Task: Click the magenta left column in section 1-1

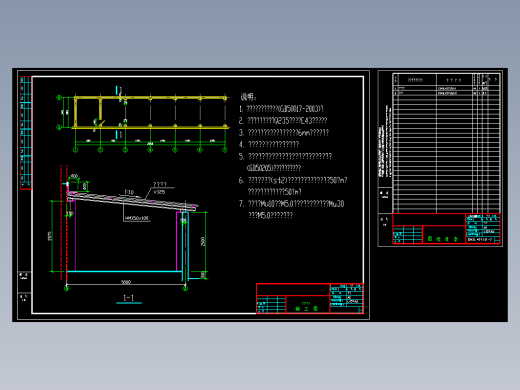Action: click(x=75, y=236)
